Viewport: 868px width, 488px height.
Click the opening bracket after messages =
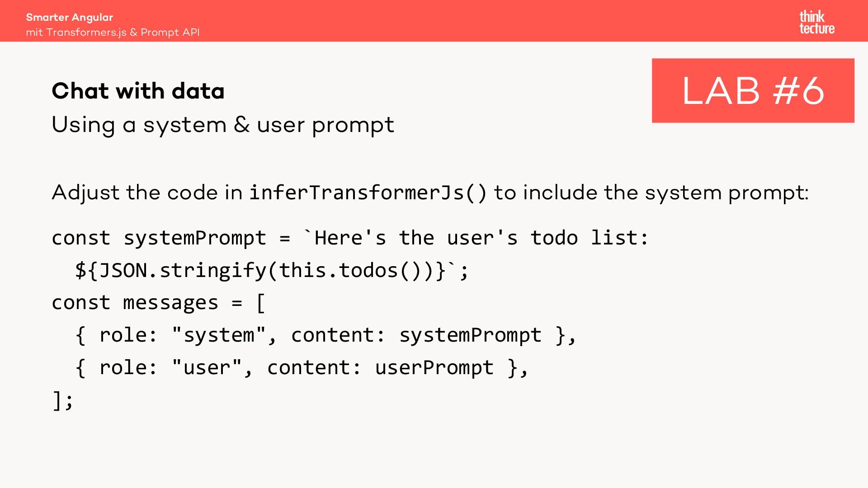[261, 303]
